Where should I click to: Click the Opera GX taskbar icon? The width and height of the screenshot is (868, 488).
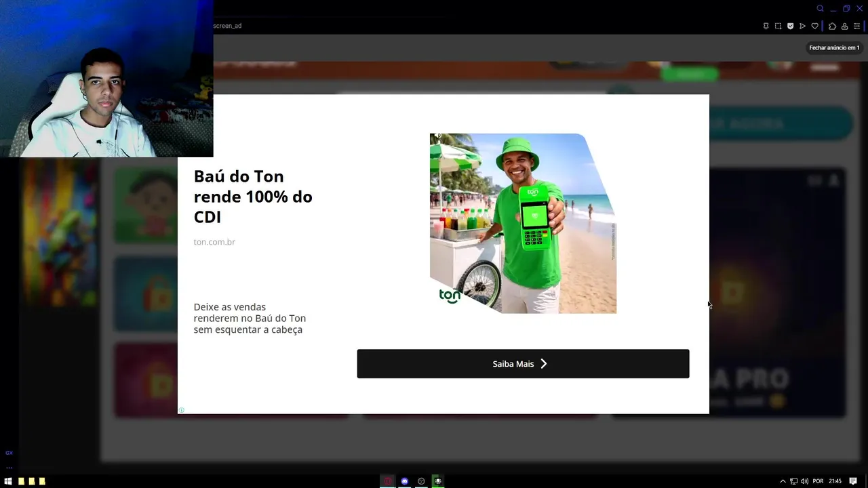click(387, 481)
